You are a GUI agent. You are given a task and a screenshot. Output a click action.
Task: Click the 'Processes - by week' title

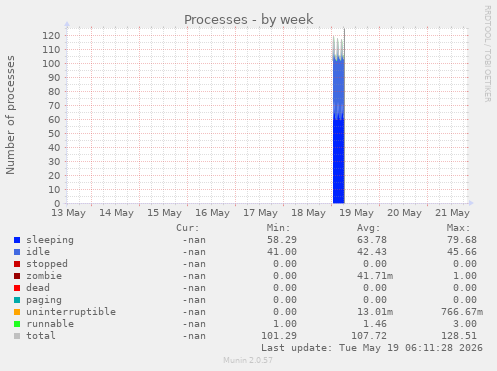pos(249,19)
